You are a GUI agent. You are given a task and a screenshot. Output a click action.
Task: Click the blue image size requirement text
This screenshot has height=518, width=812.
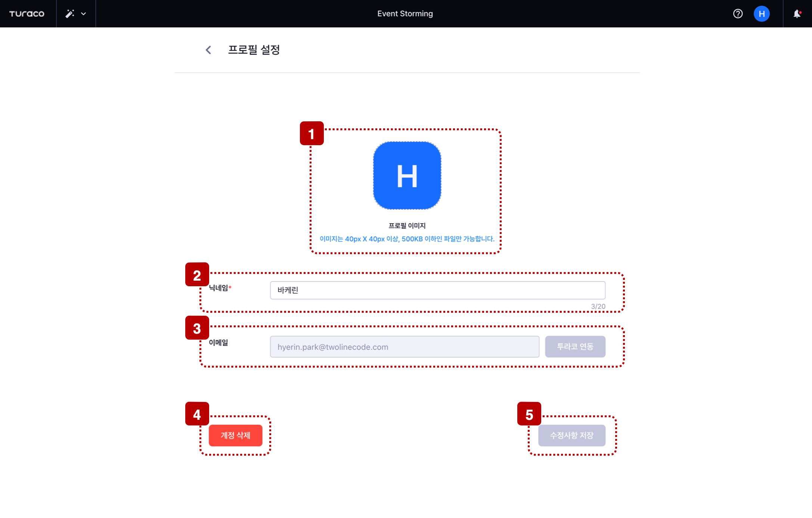tap(407, 239)
